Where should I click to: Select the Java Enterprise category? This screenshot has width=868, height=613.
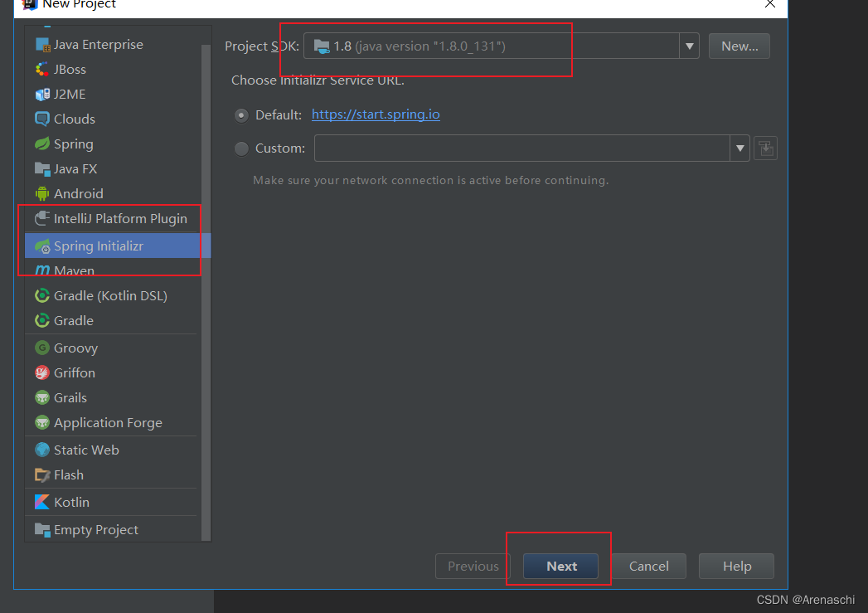click(99, 44)
